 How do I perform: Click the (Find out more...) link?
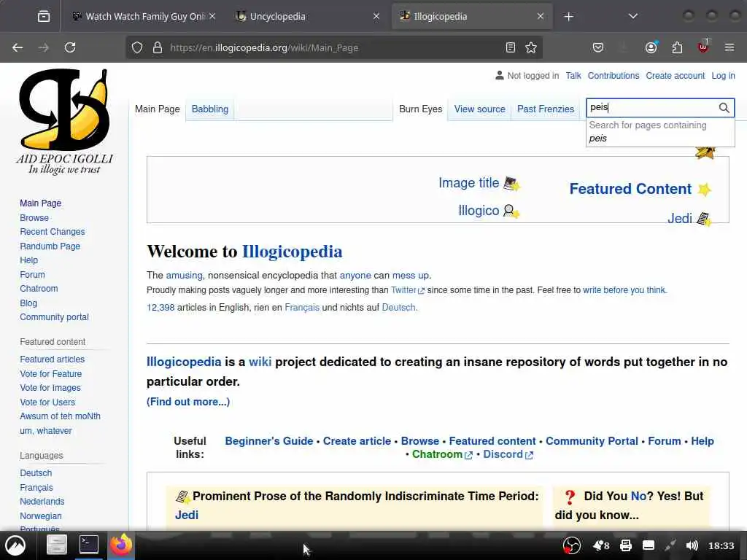tap(188, 402)
